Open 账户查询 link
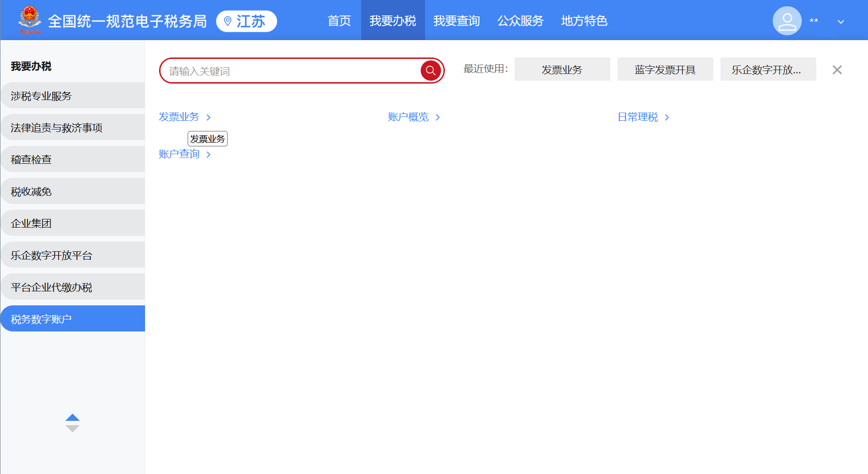 [x=178, y=154]
